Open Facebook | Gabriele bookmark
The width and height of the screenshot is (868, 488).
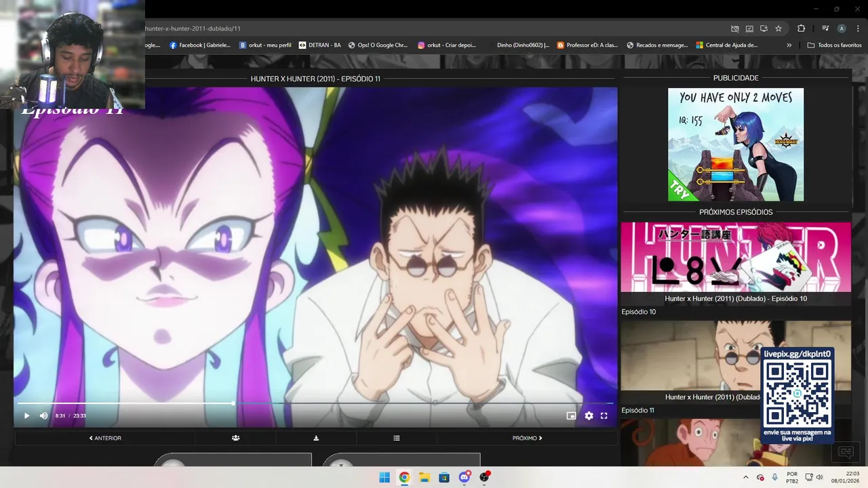point(200,45)
